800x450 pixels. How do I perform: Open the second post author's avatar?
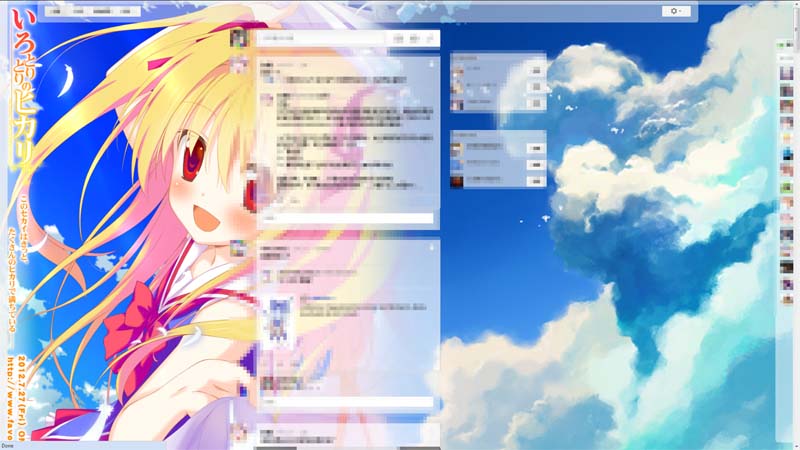pos(239,249)
